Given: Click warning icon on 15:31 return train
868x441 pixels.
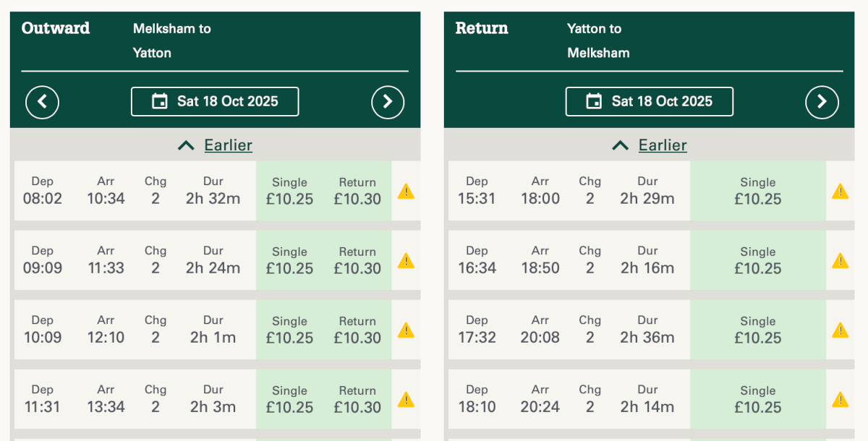Looking at the screenshot, I should coord(840,192).
